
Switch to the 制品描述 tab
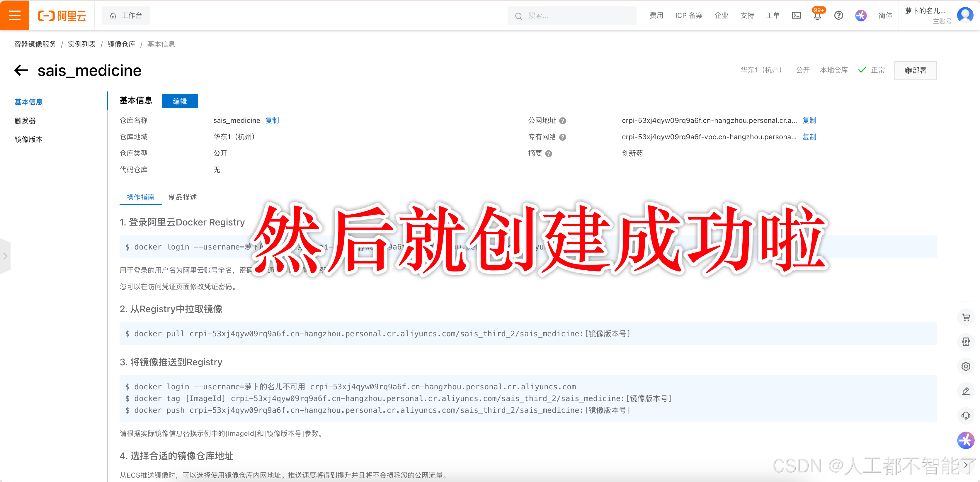coord(183,197)
